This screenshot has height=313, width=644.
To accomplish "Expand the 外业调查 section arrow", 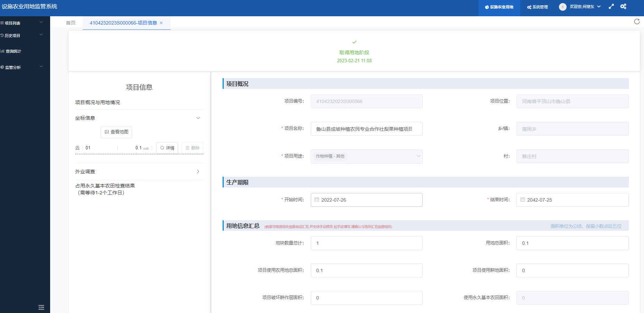I will pyautogui.click(x=198, y=172).
